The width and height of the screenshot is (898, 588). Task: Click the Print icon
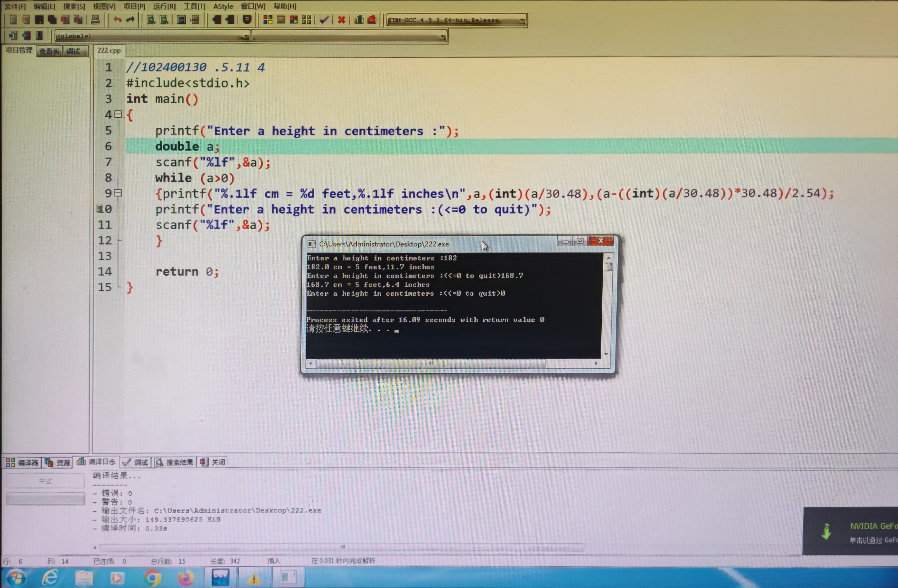tap(95, 20)
